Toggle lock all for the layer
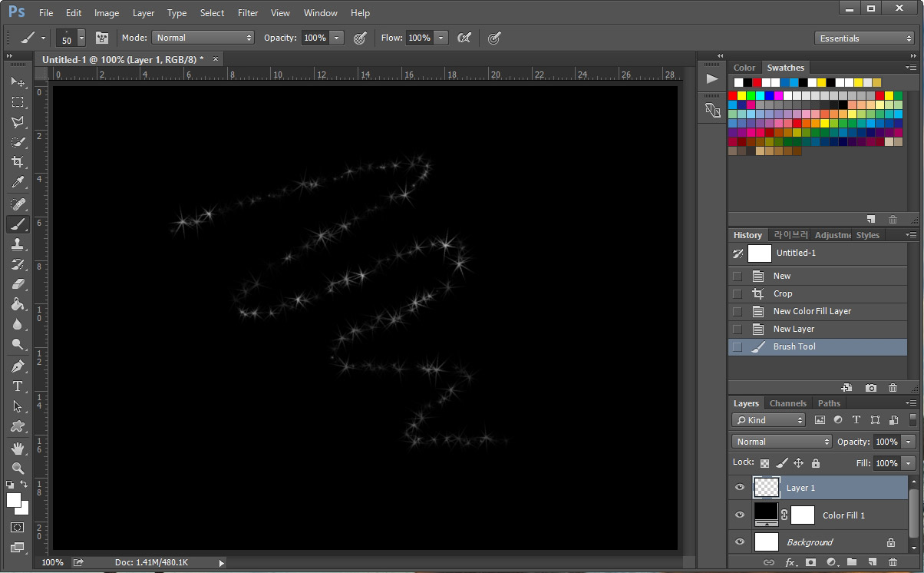This screenshot has width=924, height=573. (x=815, y=463)
